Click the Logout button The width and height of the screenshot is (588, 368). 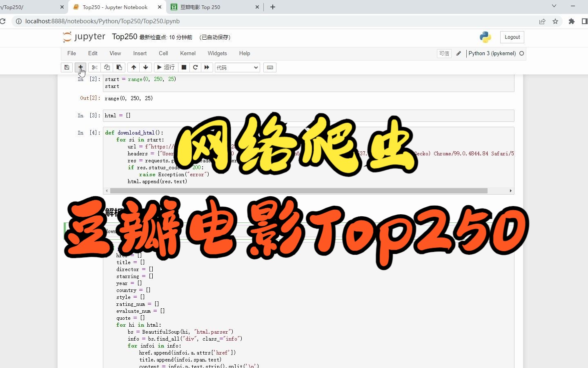pyautogui.click(x=512, y=37)
